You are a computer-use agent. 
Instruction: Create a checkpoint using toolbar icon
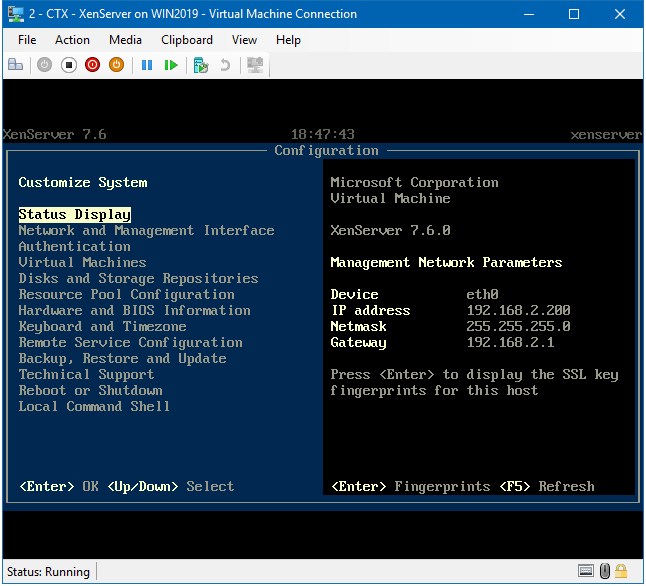[x=201, y=65]
